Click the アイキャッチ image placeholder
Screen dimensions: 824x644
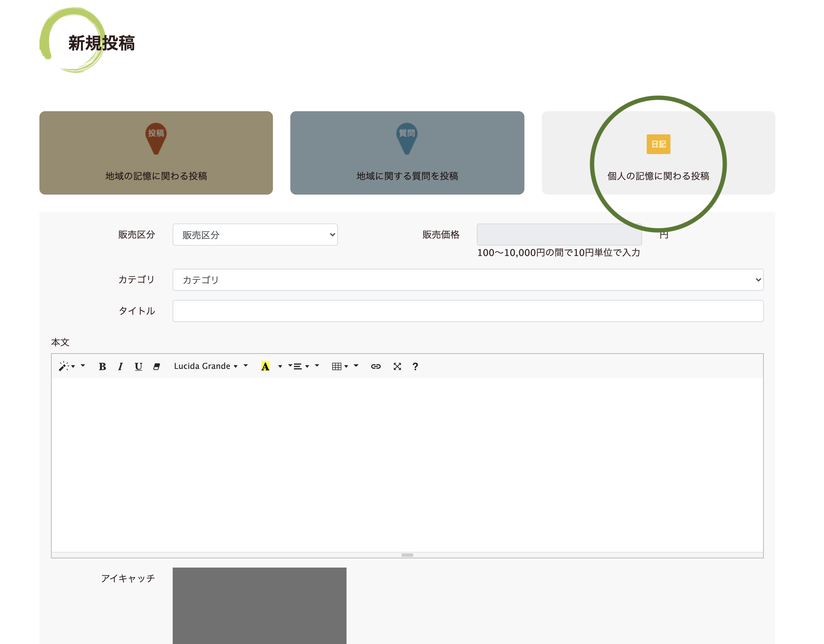pyautogui.click(x=260, y=605)
